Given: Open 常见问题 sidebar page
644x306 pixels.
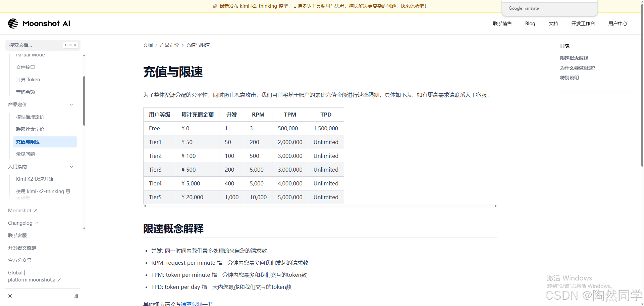Looking at the screenshot, I should coord(25,154).
